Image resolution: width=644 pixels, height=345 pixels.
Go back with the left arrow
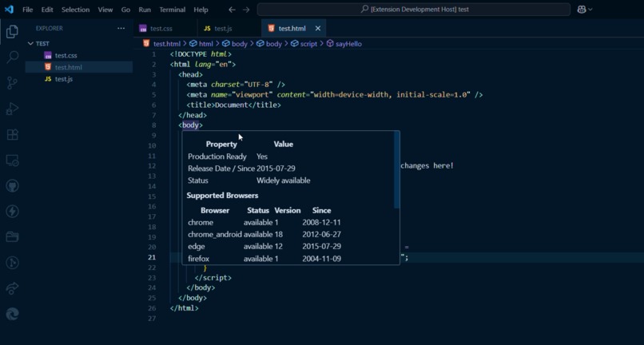point(232,10)
